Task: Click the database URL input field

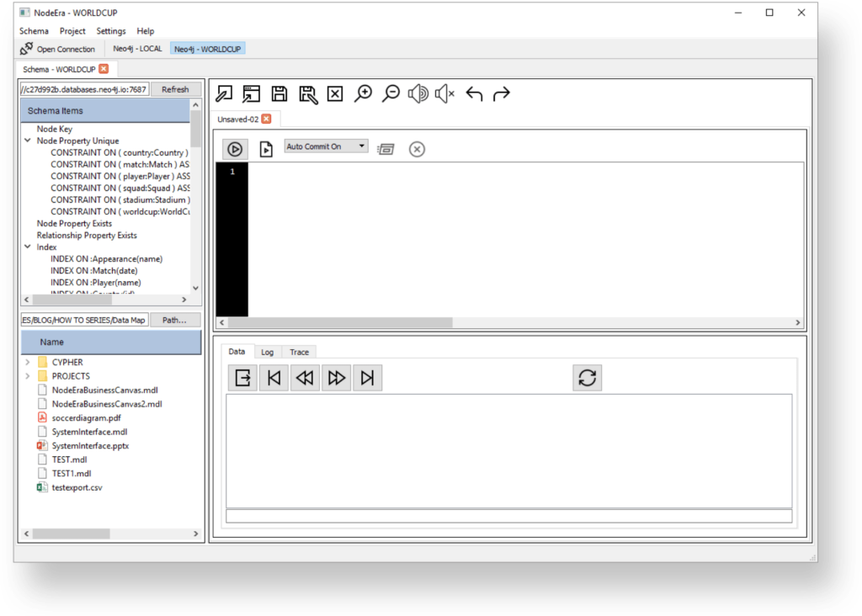Action: tap(84, 89)
